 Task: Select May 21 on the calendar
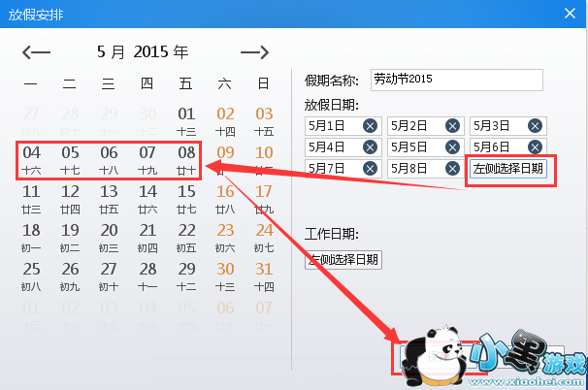pos(147,238)
